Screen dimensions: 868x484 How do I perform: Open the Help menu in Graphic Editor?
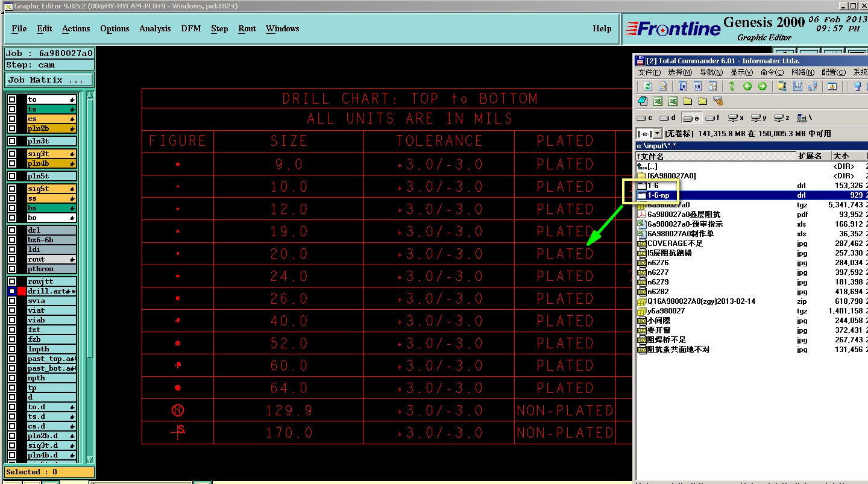pyautogui.click(x=602, y=28)
